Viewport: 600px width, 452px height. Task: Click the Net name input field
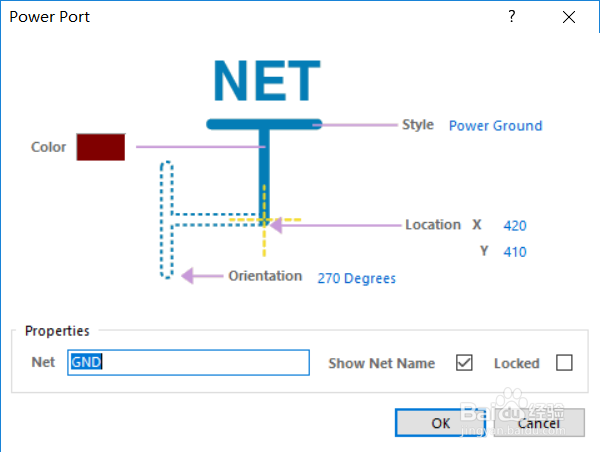coord(188,362)
